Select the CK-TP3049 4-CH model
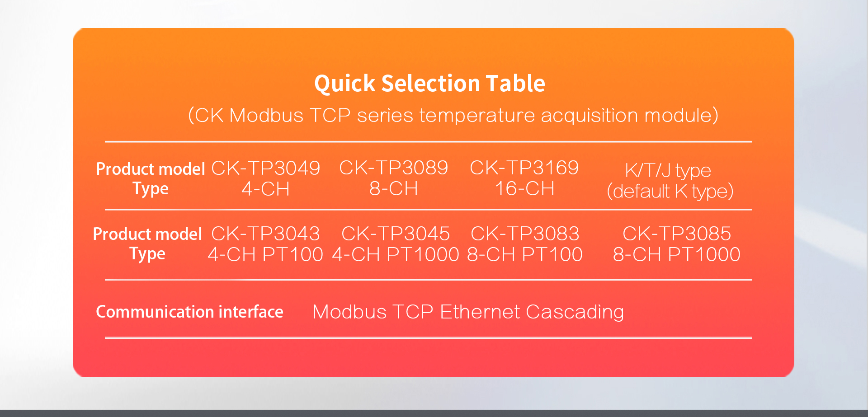 (265, 178)
